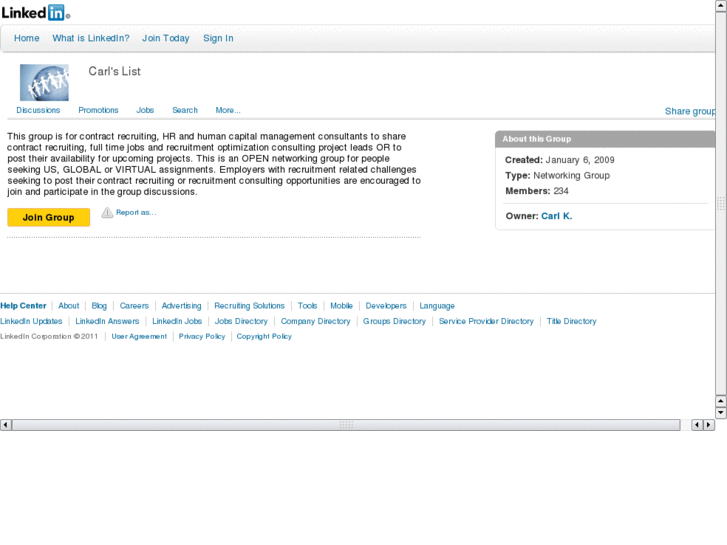
Task: Open the group's Jobs tab
Action: point(145,110)
